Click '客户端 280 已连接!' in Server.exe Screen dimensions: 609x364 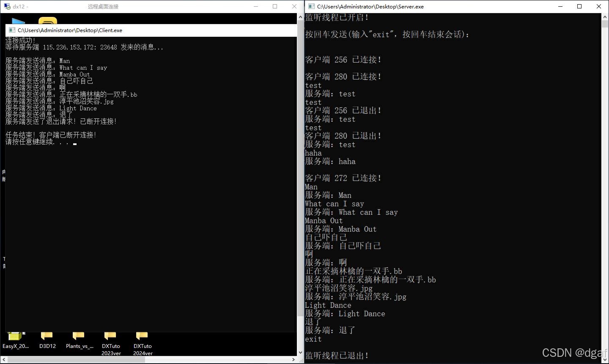(343, 77)
